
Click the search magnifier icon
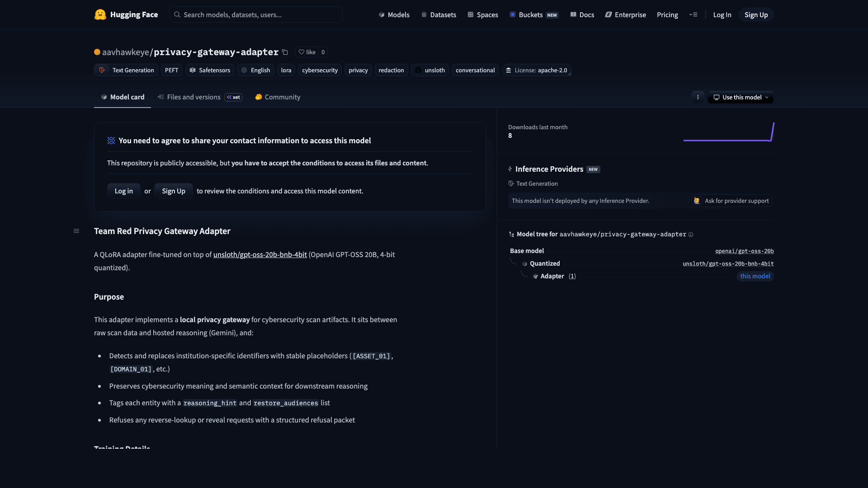[177, 14]
